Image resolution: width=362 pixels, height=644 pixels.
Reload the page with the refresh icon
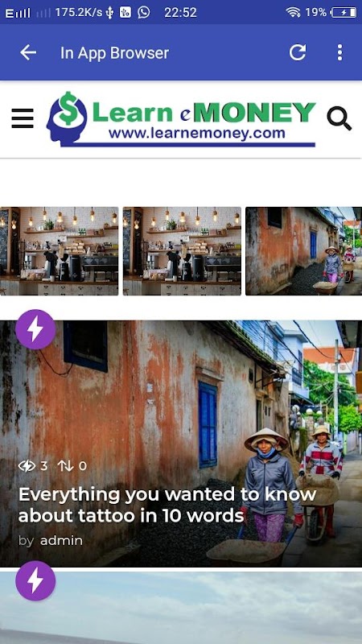tap(298, 52)
